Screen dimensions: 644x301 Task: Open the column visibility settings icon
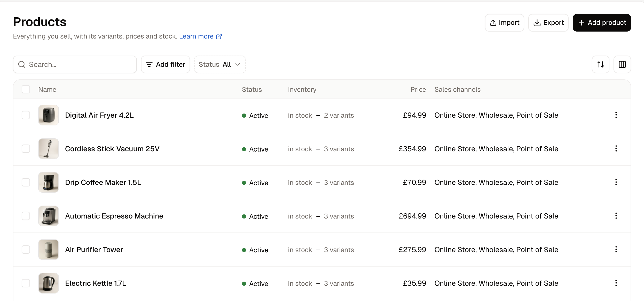622,64
